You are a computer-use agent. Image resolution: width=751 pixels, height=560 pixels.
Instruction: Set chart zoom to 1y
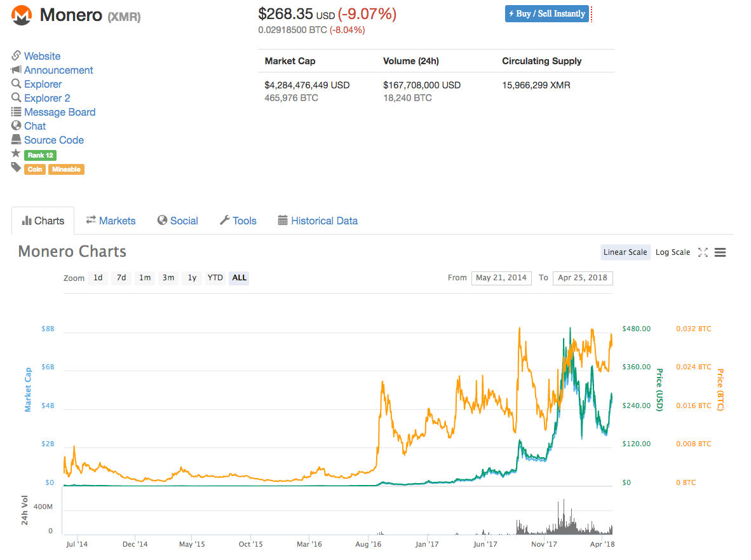pos(192,278)
